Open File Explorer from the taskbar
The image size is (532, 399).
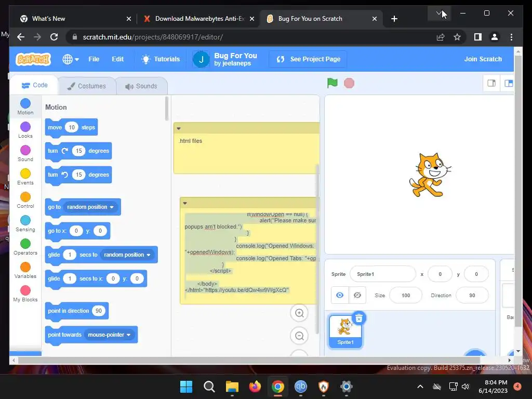tap(232, 387)
